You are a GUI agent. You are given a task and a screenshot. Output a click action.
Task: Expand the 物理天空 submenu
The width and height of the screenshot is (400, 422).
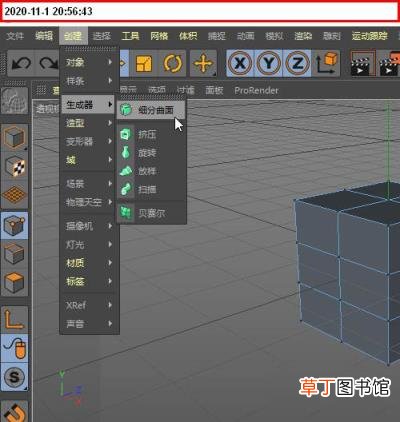pyautogui.click(x=89, y=202)
